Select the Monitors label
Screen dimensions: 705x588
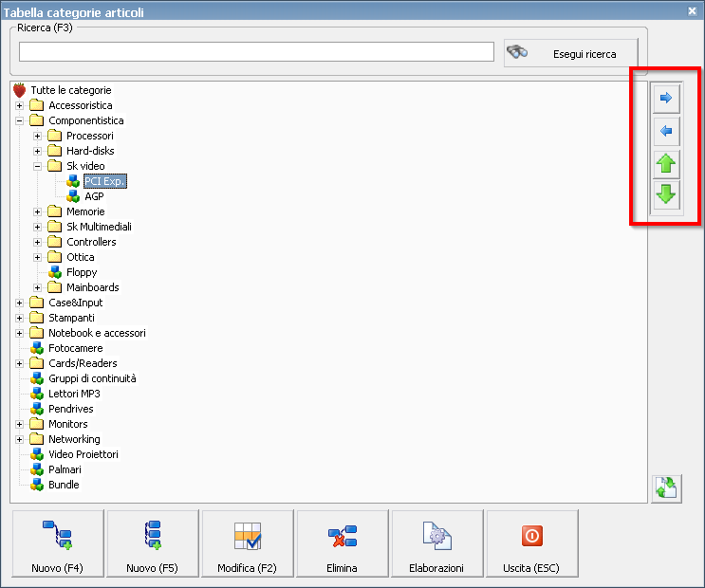68,424
